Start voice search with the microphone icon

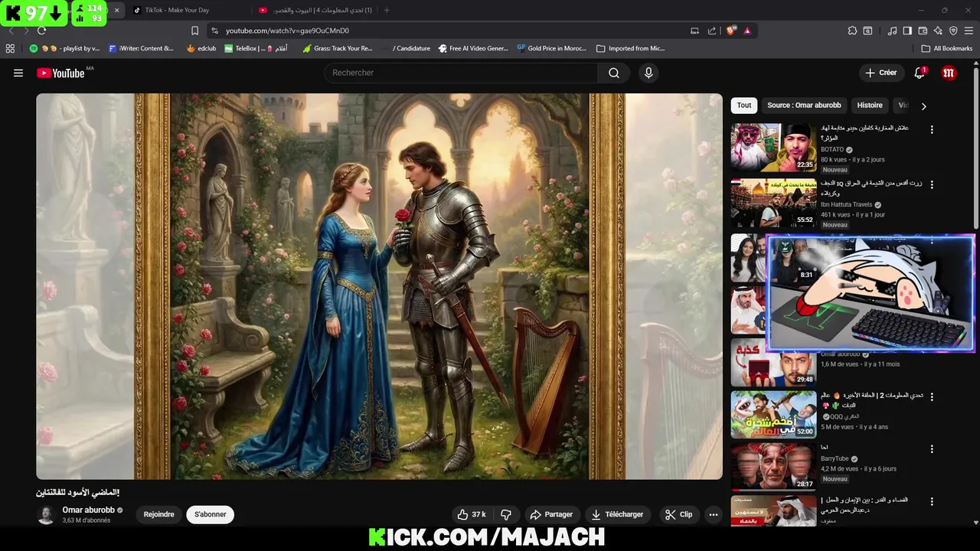point(648,73)
